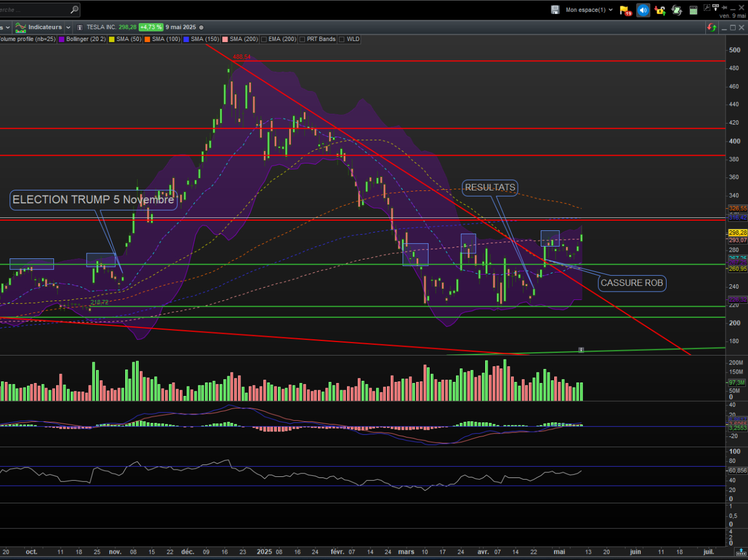
Task: Click the TESLA INC. instrument name
Action: 102,28
